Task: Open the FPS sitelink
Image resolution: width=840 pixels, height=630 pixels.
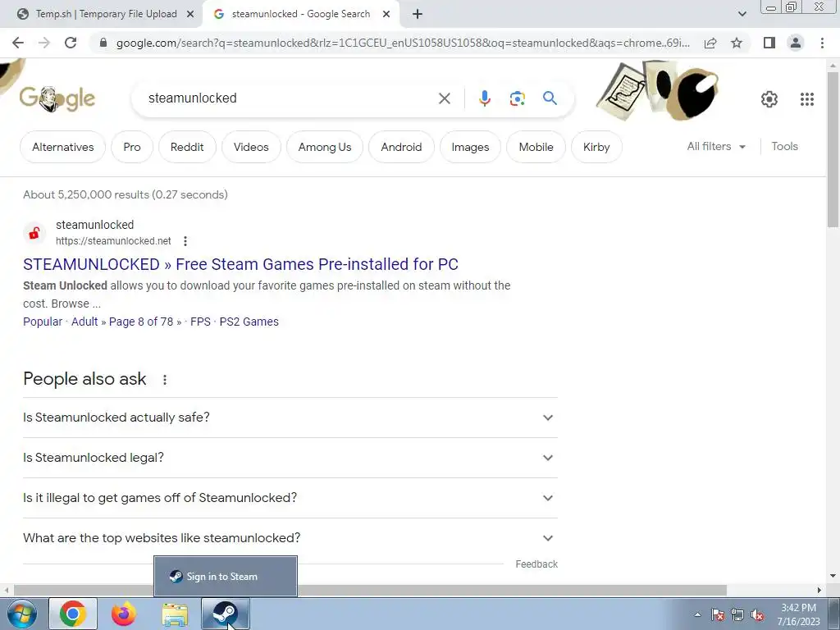Action: coord(200,322)
